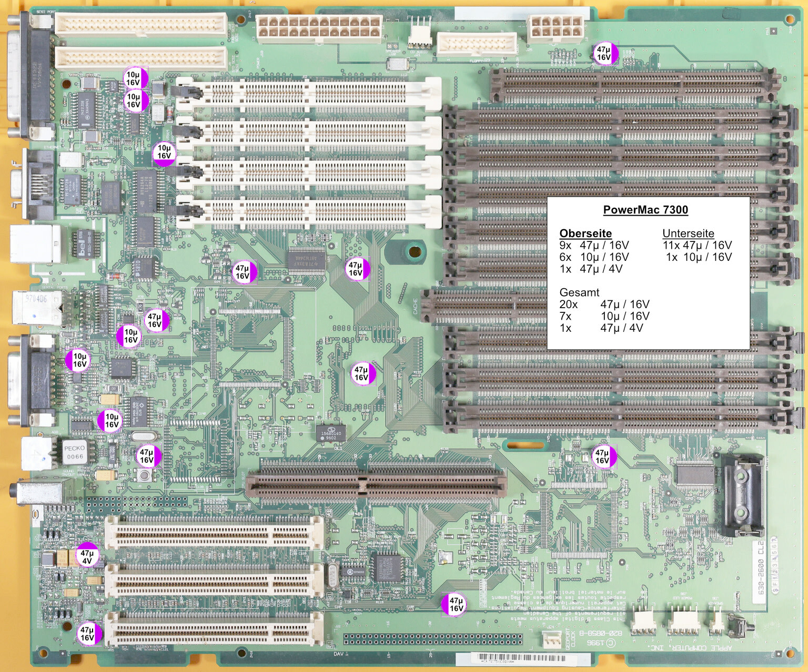Select the "Unterseite" heading in the legend
Viewport: 808px width, 672px height.
coord(688,233)
